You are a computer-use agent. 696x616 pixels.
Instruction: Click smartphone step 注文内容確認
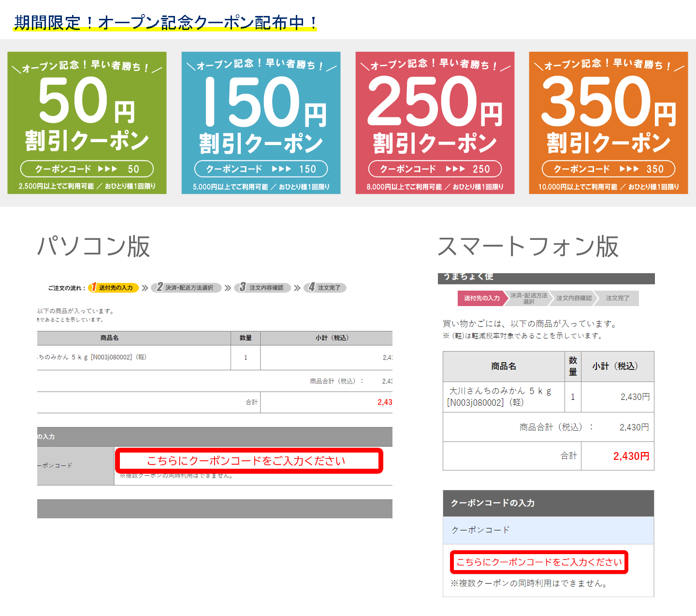(x=573, y=298)
